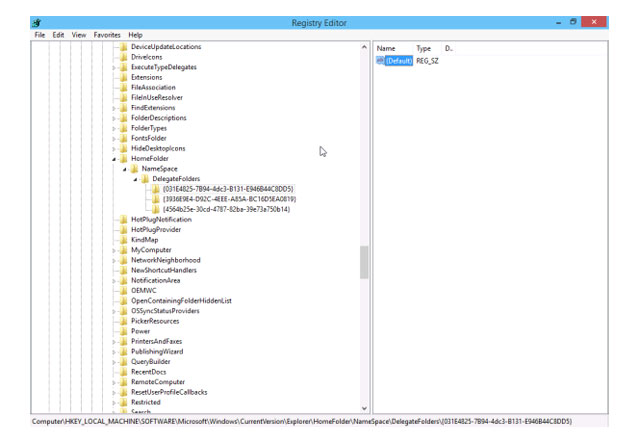Expand the FindExtensions node
This screenshot has height=443, width=640.
[114, 108]
